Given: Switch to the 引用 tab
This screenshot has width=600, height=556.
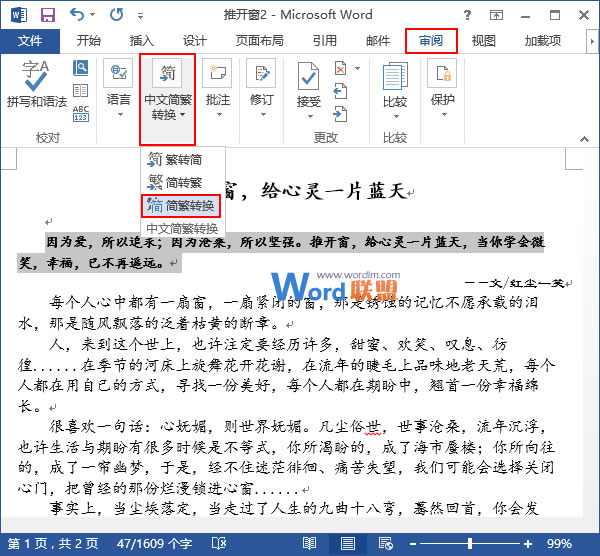Looking at the screenshot, I should pos(324,41).
